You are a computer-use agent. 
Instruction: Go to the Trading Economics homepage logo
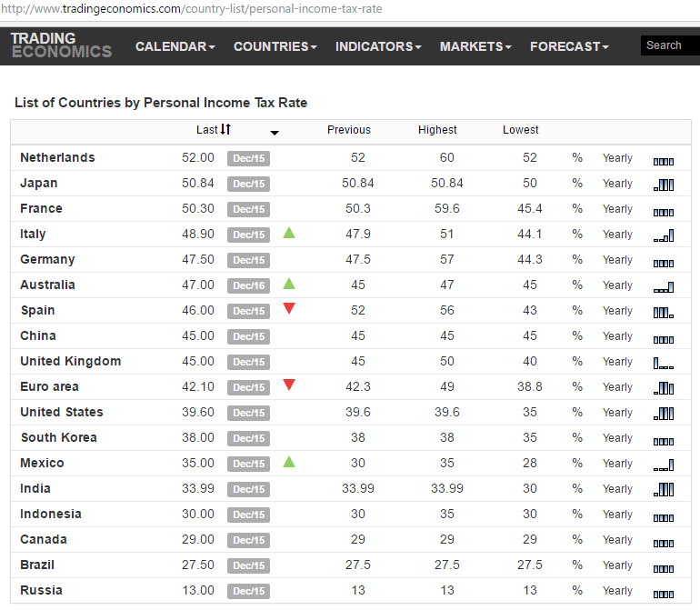coord(61,45)
